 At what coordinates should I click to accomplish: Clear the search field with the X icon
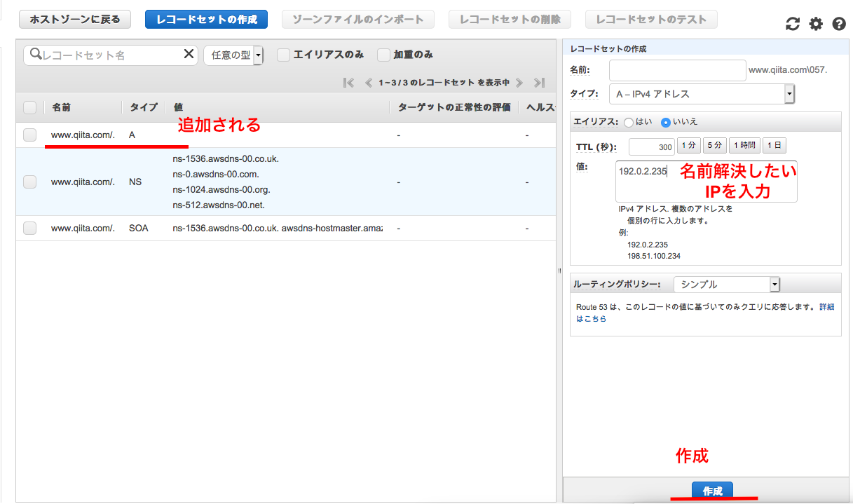click(188, 53)
